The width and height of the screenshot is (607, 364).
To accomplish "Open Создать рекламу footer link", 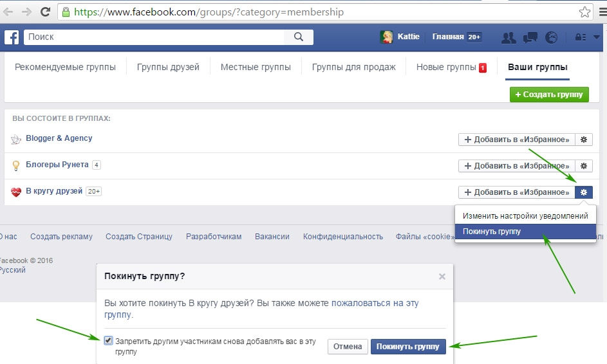I will pyautogui.click(x=61, y=237).
